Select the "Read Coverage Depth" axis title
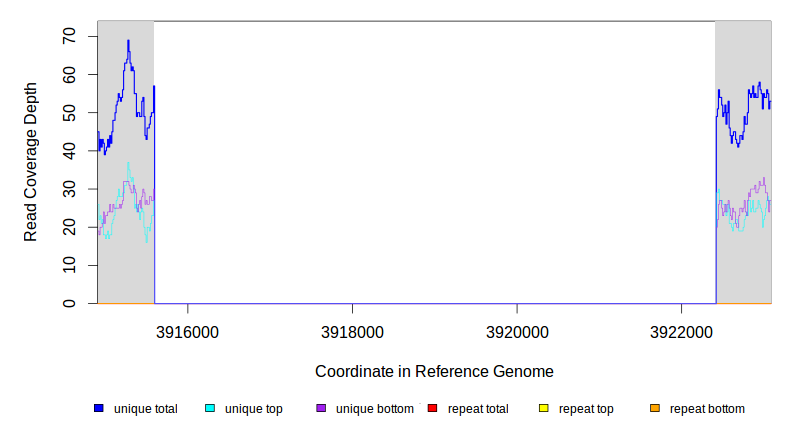Screen dimensions: 792x432 [31, 162]
